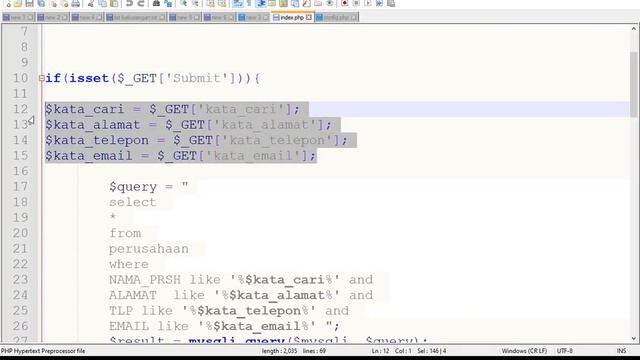The height and width of the screenshot is (360, 640).
Task: Click the Windows (CR LF) status entry
Action: [x=524, y=351]
